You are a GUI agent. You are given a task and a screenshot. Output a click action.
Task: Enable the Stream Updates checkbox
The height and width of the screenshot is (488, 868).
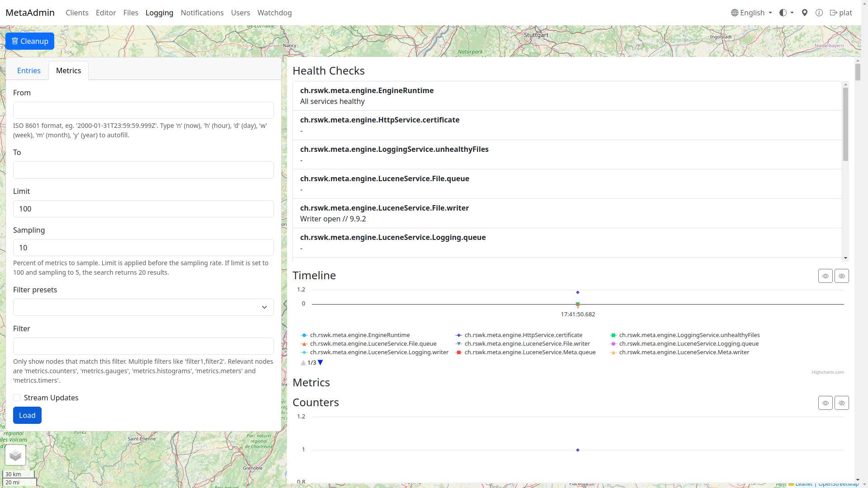(x=17, y=398)
